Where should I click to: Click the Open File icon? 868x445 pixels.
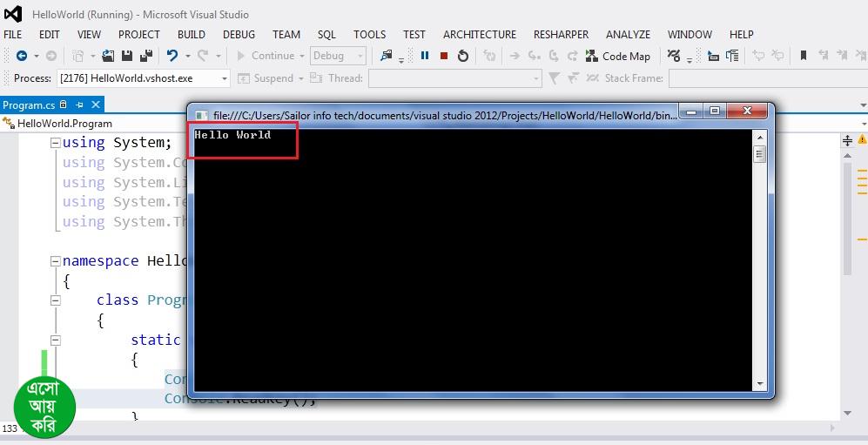pyautogui.click(x=108, y=56)
